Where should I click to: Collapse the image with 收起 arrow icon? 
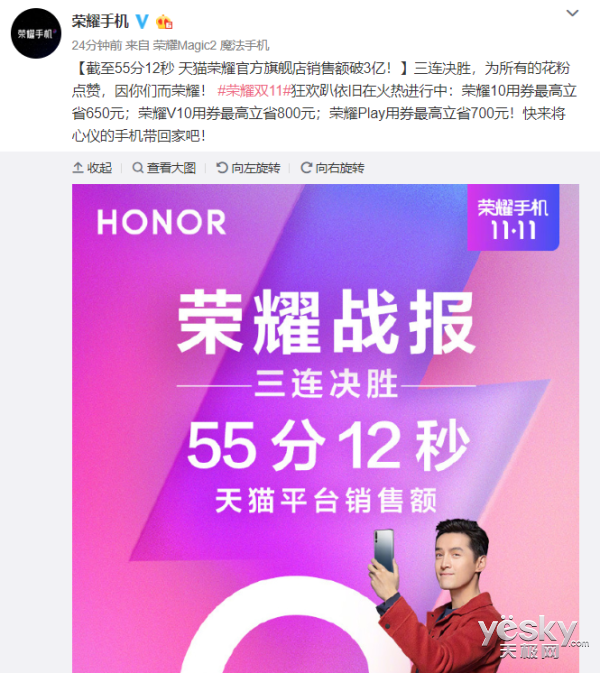(78, 168)
